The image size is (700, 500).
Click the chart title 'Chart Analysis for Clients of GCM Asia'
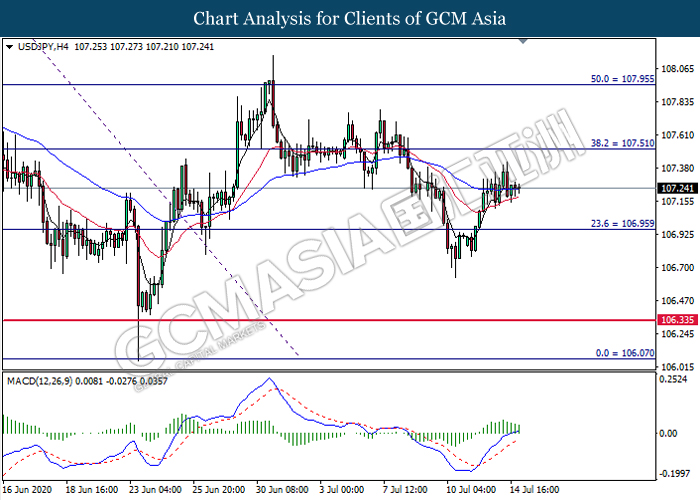349,18
